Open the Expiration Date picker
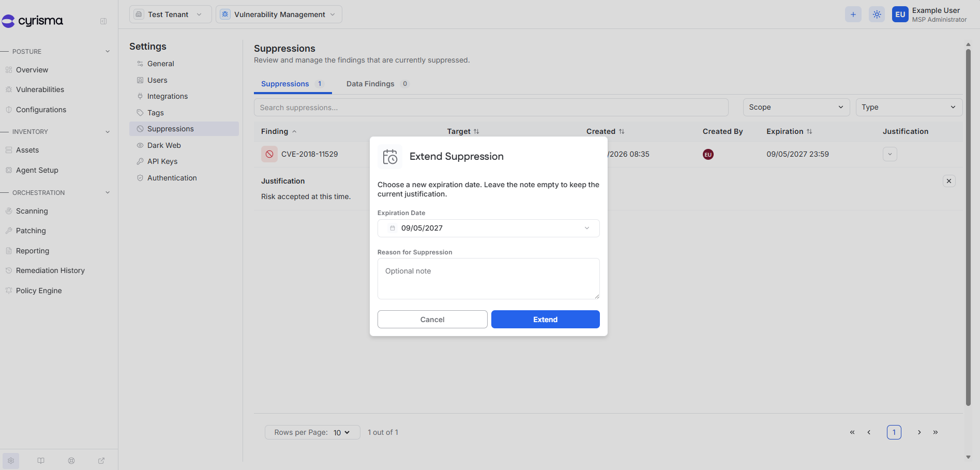This screenshot has width=980, height=470. pos(489,228)
